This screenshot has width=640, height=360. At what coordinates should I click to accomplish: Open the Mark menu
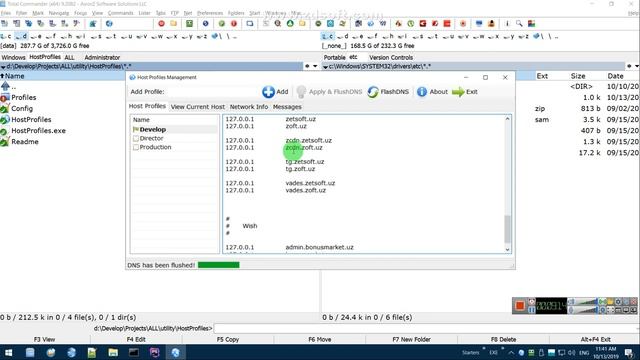click(38, 13)
